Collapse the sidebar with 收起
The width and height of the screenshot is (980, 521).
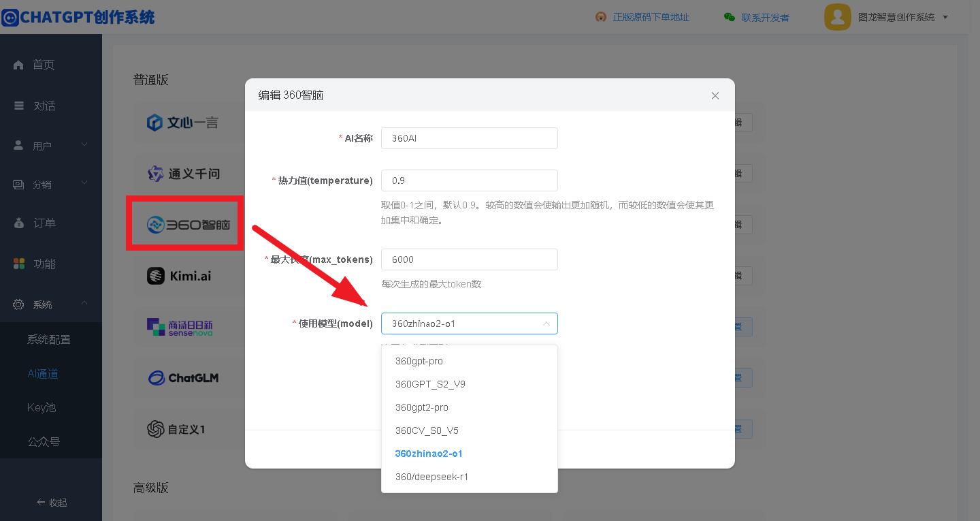click(52, 502)
